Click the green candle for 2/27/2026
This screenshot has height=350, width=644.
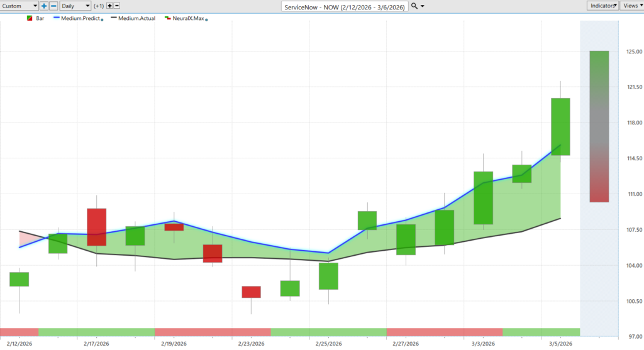pos(406,239)
